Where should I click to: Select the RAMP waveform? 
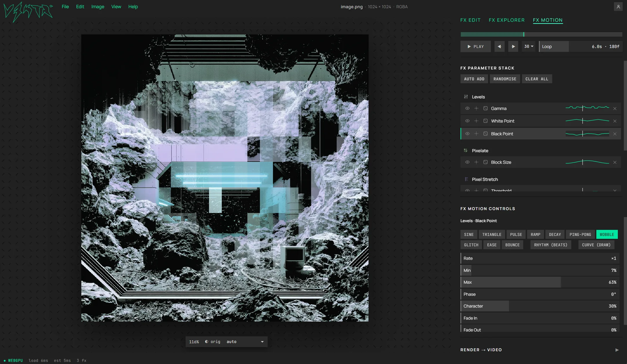[x=535, y=234]
